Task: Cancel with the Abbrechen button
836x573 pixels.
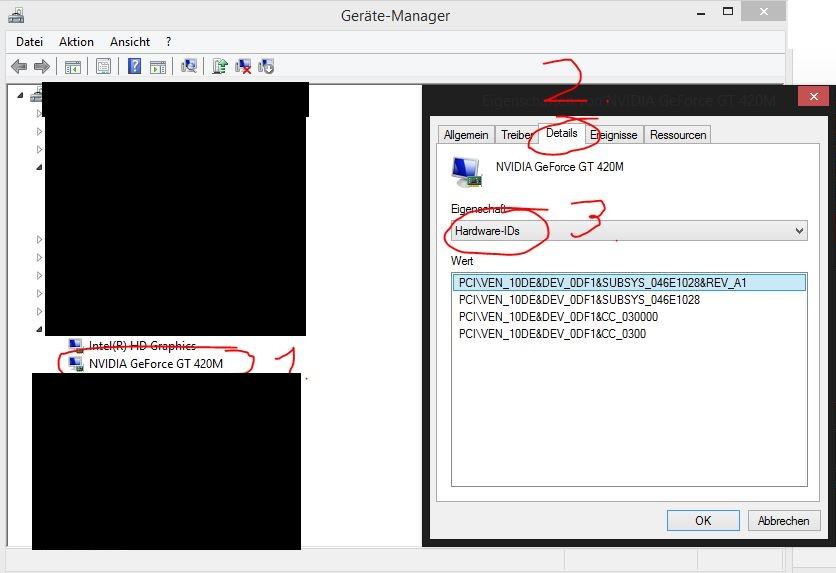Action: [x=784, y=521]
